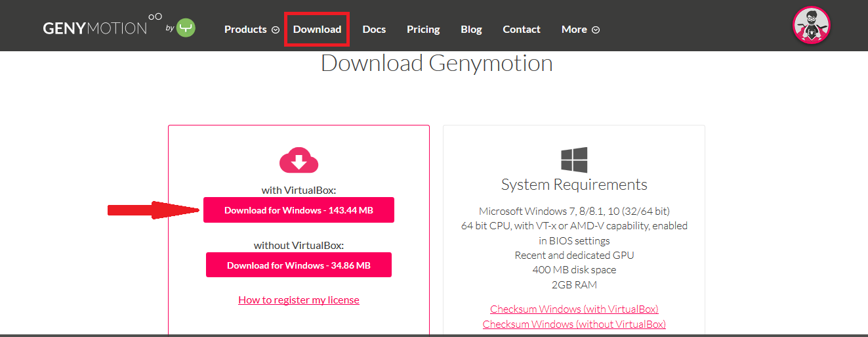Click the 'with VirtualBox:' label
The height and width of the screenshot is (337, 868).
coord(299,190)
